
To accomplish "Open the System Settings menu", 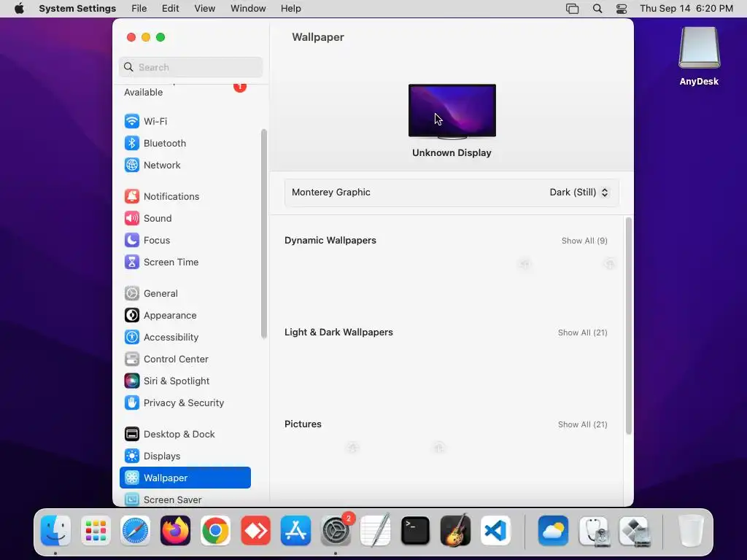I will [77, 9].
